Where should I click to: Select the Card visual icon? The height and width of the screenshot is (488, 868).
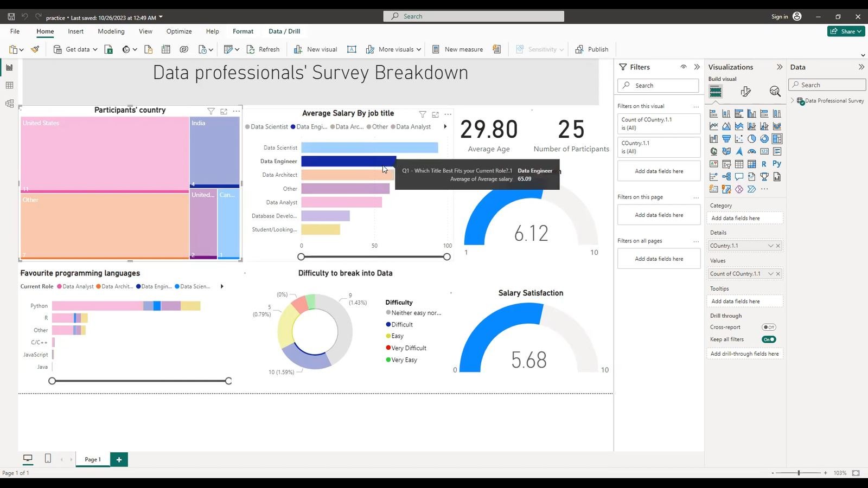[764, 151]
